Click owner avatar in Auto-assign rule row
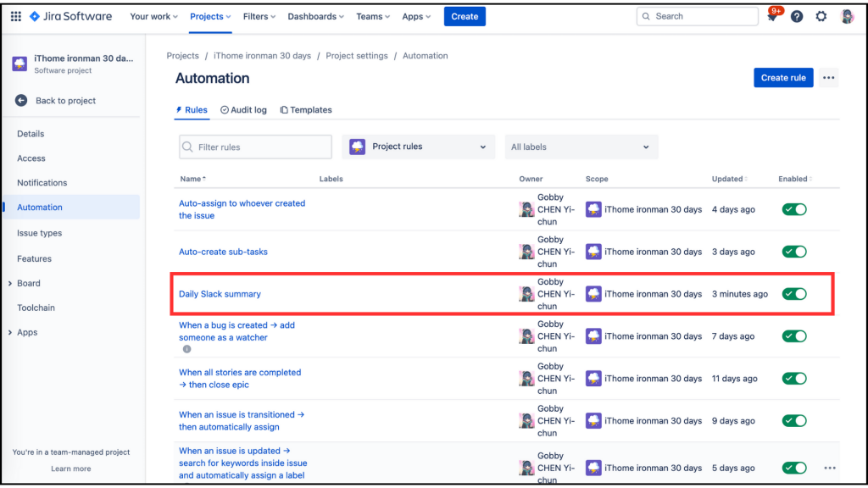868x488 pixels. point(526,209)
